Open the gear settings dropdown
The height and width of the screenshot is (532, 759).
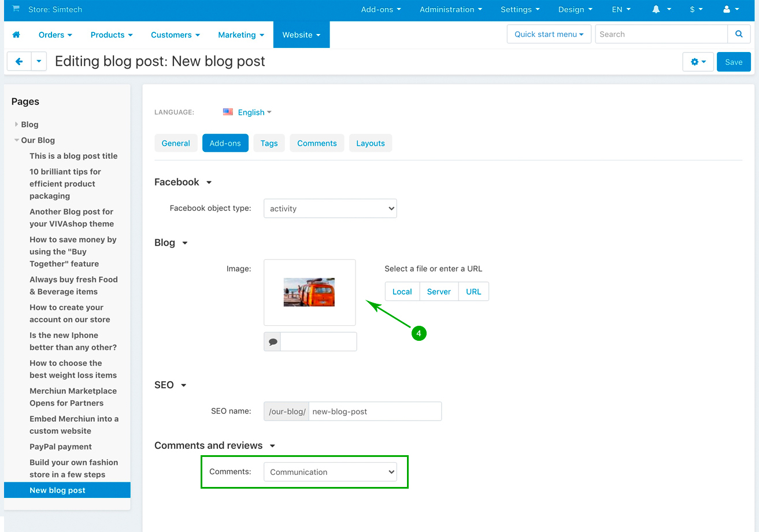(698, 62)
